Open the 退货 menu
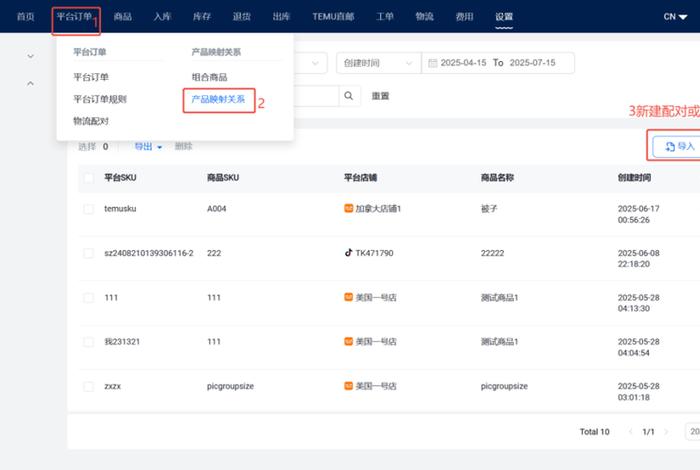This screenshot has height=470, width=700. click(x=242, y=17)
